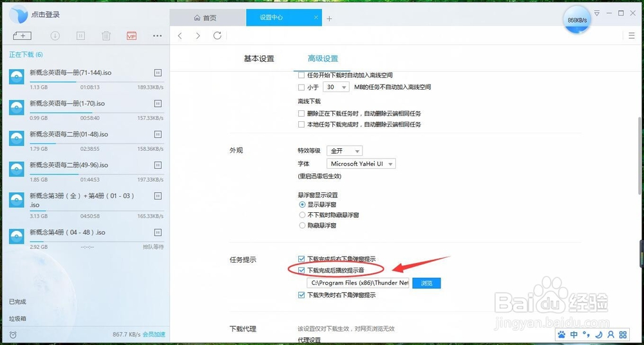Uncheck 下载完成后右下角弹窗提示

[301, 259]
